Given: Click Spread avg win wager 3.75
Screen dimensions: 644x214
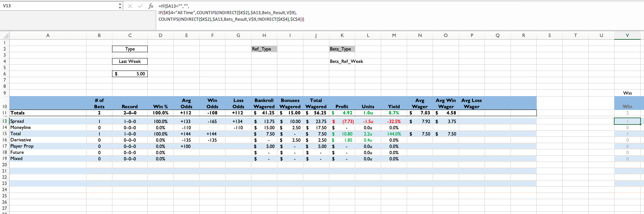Looking at the screenshot, I should click(x=446, y=122).
